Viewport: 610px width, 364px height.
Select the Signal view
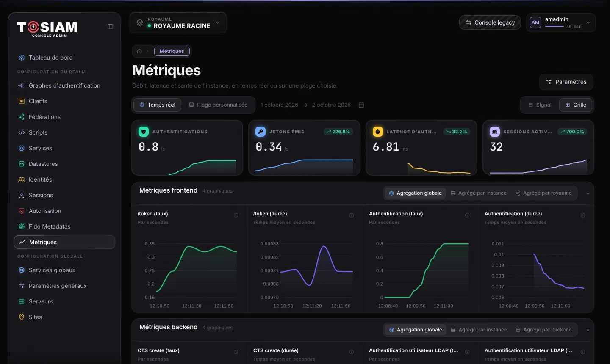540,105
